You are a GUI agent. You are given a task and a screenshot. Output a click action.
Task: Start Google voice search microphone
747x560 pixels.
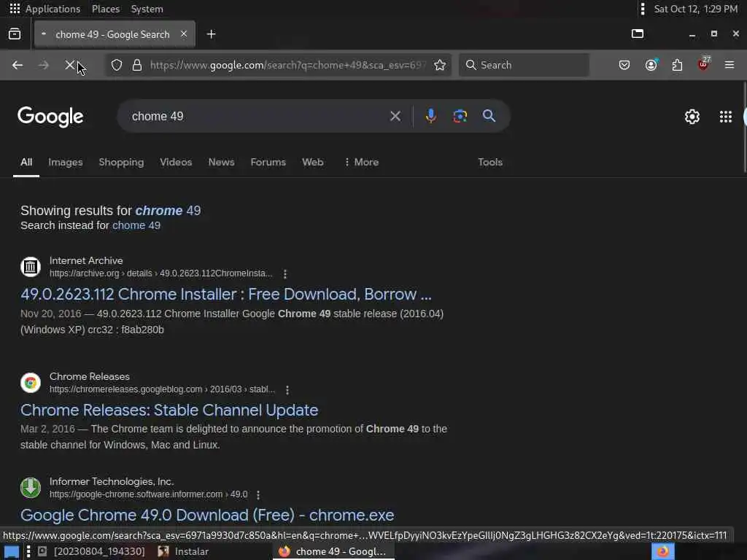click(430, 116)
